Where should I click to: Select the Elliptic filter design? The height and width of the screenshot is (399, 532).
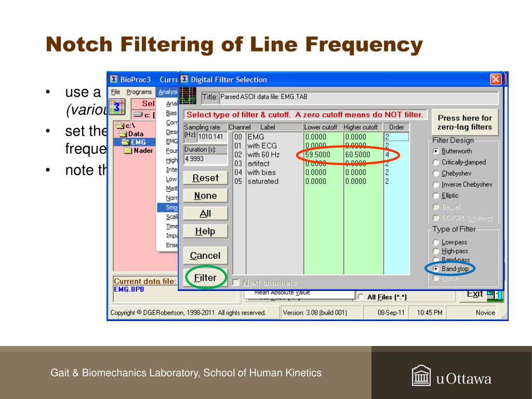pyautogui.click(x=436, y=196)
